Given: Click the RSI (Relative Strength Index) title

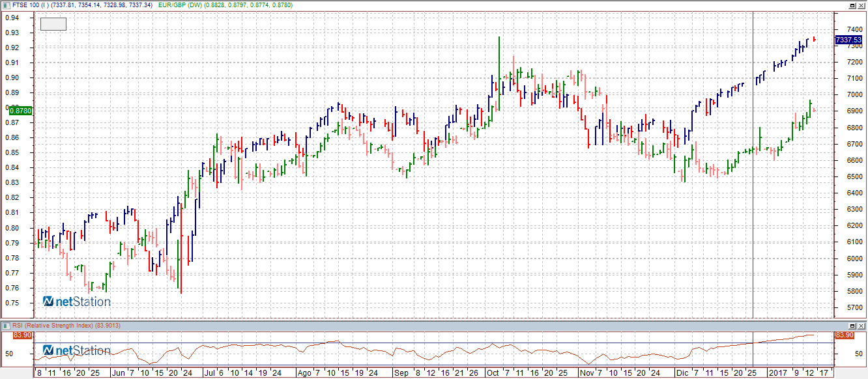Looking at the screenshot, I should coord(52,325).
